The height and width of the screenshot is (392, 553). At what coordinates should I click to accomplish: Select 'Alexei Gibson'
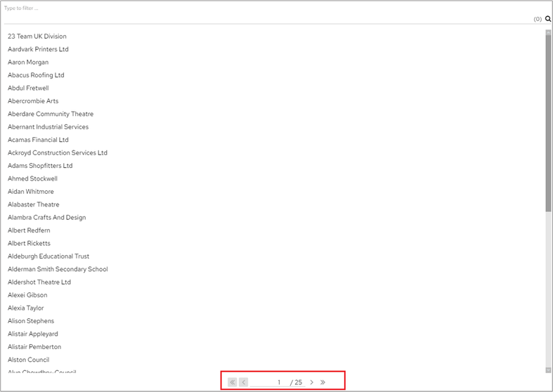point(27,295)
